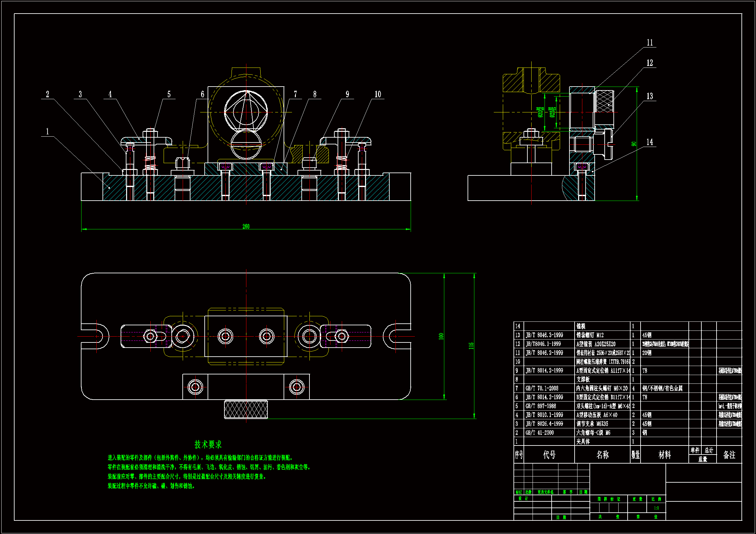Click the 更改文件名 title block label
Viewport: 756px width, 534px height.
545,492
